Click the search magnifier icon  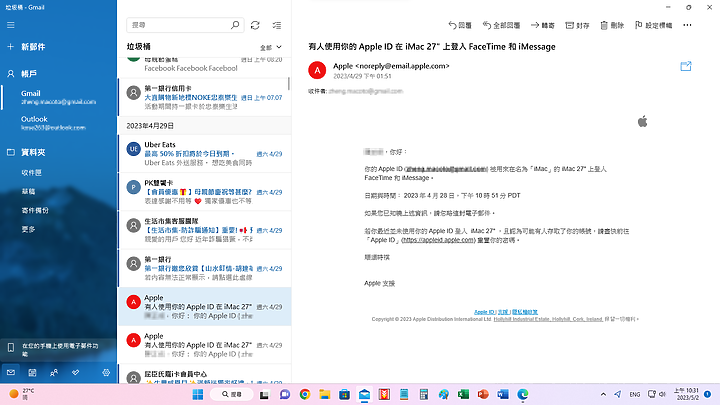pyautogui.click(x=235, y=25)
